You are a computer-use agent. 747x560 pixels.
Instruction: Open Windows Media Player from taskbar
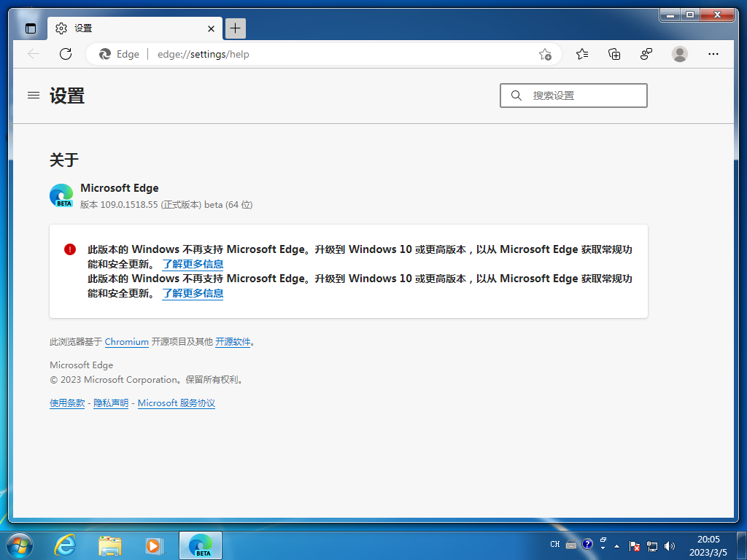[155, 545]
